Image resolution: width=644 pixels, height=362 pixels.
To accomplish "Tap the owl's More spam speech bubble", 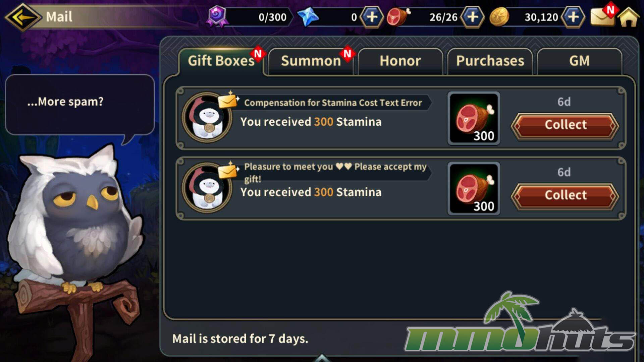I will (x=80, y=105).
